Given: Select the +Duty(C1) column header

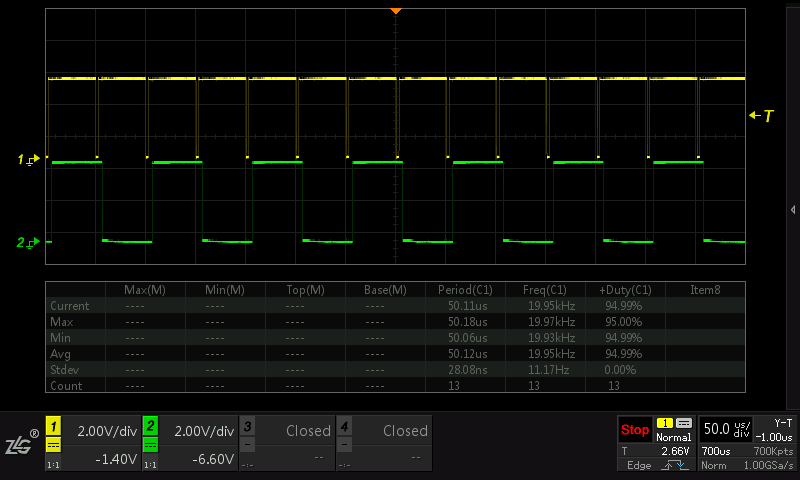Looking at the screenshot, I should tap(625, 290).
